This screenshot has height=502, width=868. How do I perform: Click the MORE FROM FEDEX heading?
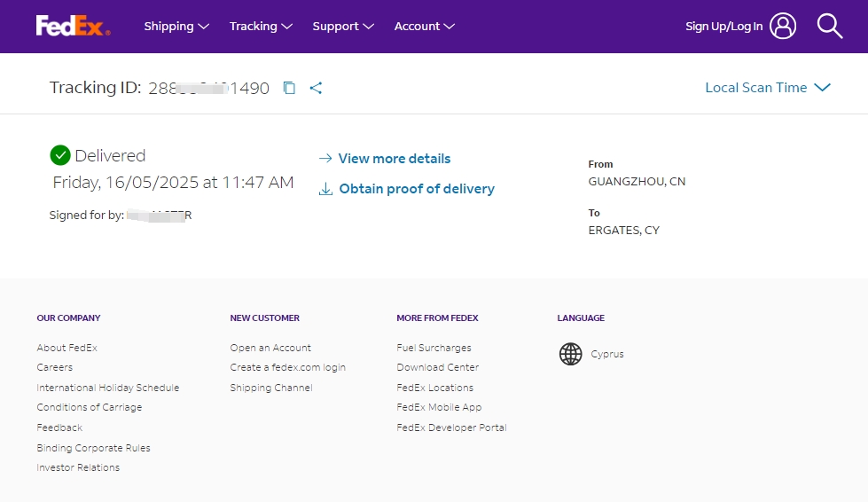click(437, 318)
